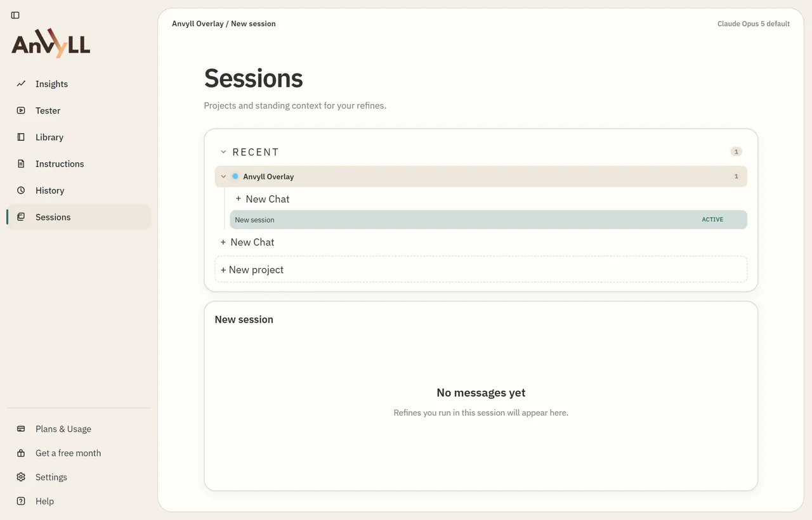Image resolution: width=812 pixels, height=520 pixels.
Task: Switch to the Tester page
Action: point(79,110)
